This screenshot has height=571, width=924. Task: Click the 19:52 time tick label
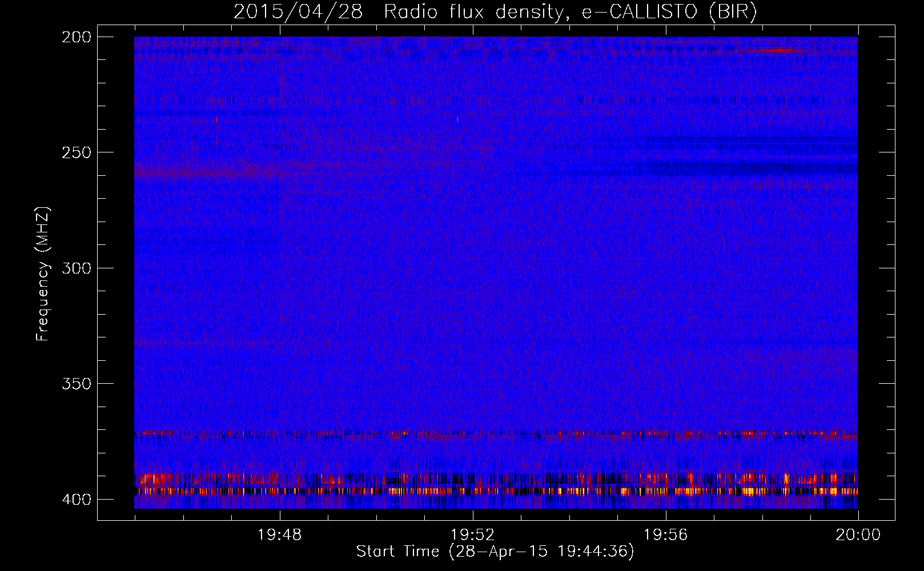point(472,535)
